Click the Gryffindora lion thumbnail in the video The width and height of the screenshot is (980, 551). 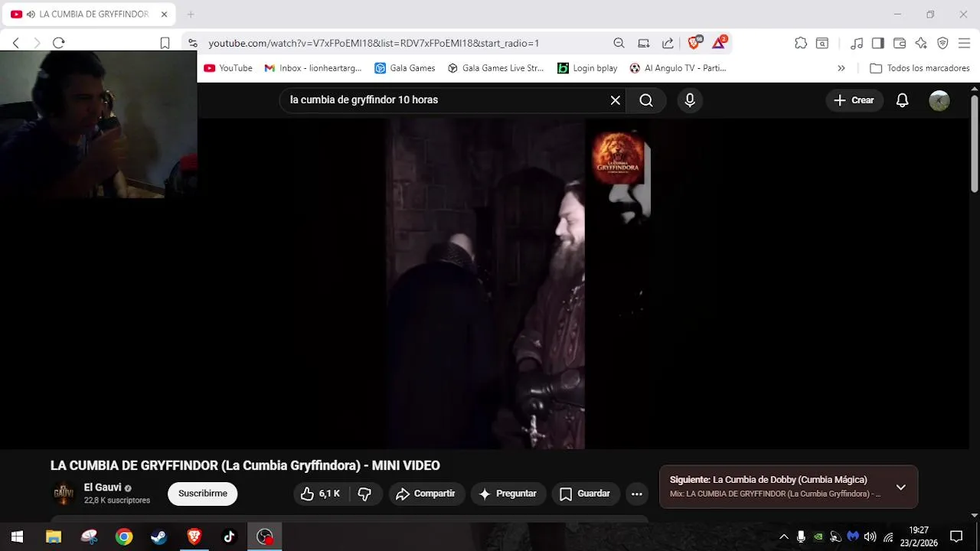(618, 158)
